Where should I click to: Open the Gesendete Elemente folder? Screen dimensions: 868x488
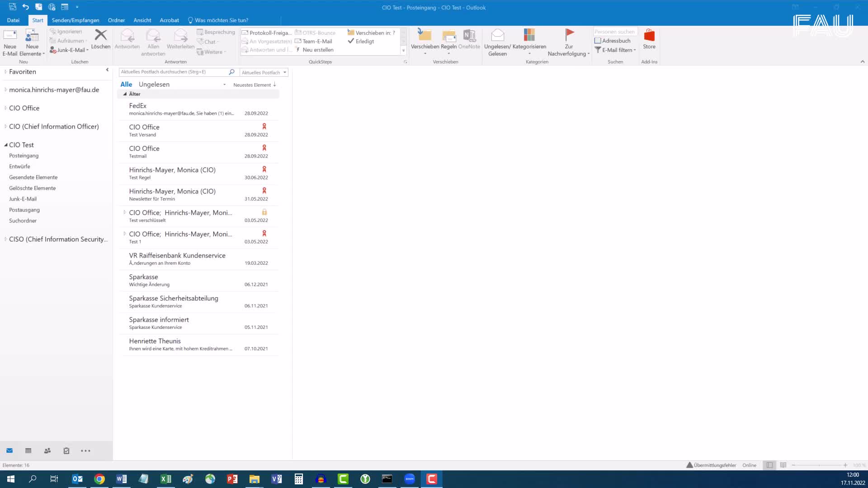point(33,178)
